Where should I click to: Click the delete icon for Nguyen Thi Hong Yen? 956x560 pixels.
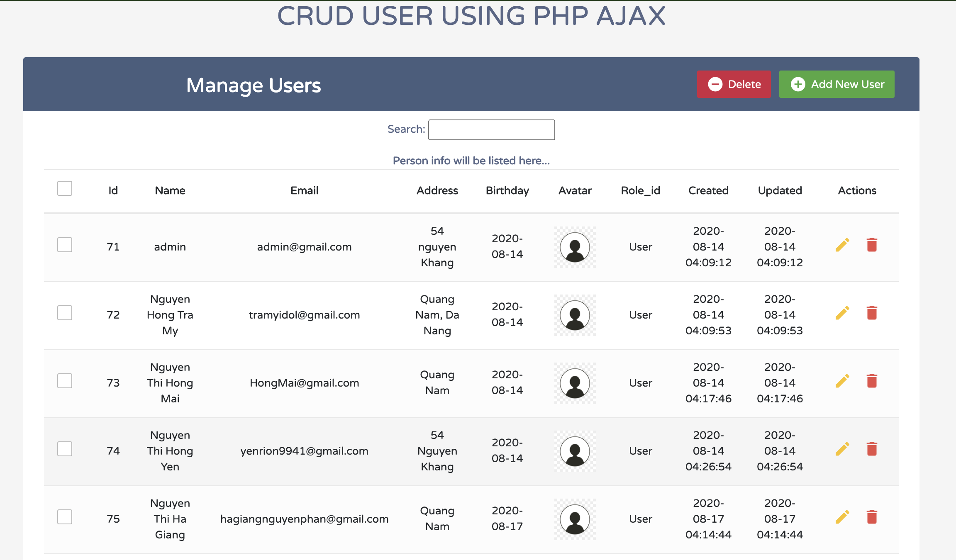point(872,449)
